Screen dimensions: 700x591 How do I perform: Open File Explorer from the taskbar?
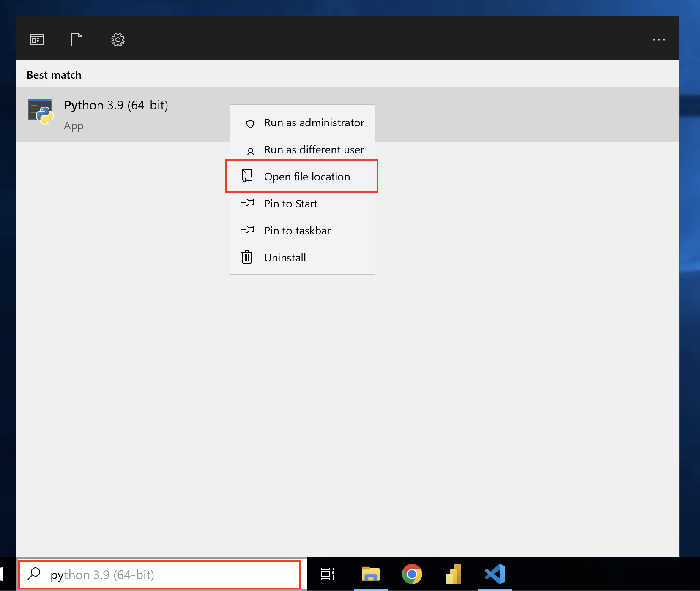click(x=370, y=575)
